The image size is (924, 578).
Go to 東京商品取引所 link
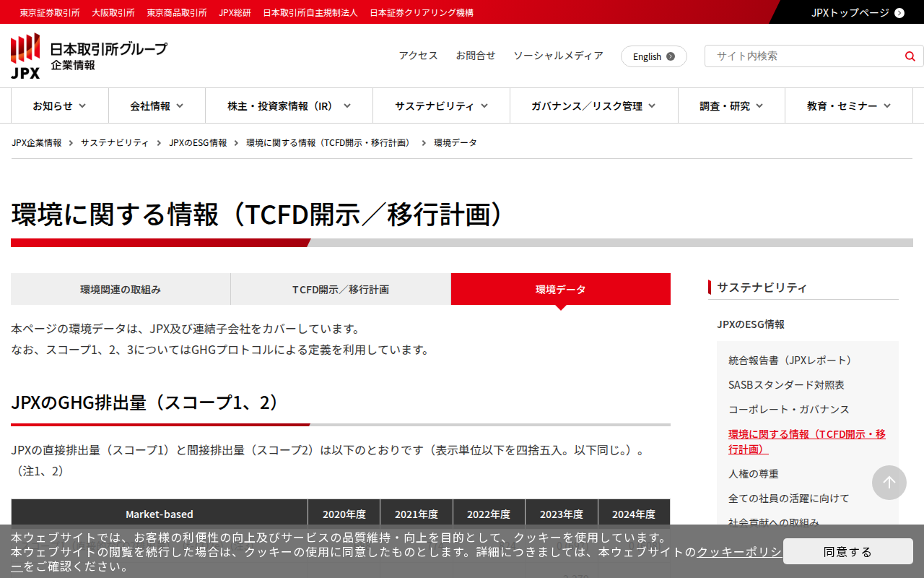(177, 12)
